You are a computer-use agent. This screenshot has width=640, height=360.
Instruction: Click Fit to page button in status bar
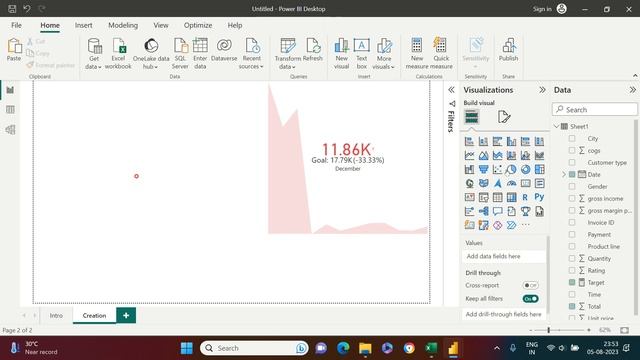624,330
